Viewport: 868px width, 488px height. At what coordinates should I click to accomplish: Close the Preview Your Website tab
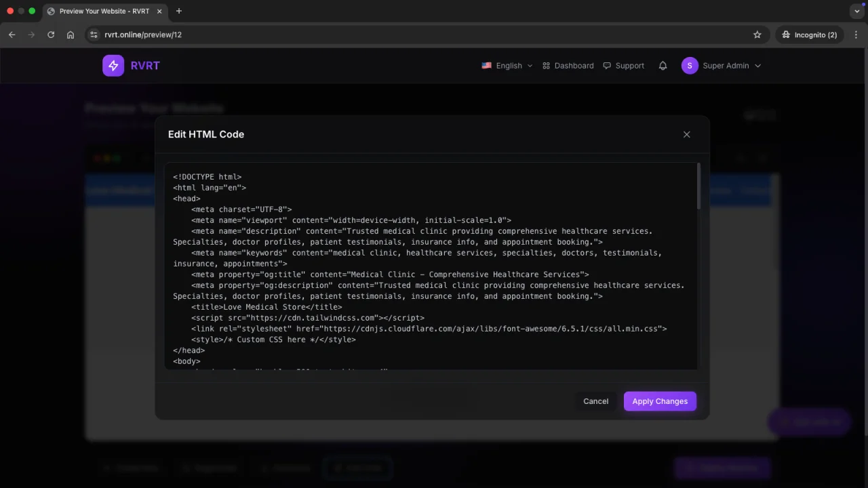click(x=159, y=12)
